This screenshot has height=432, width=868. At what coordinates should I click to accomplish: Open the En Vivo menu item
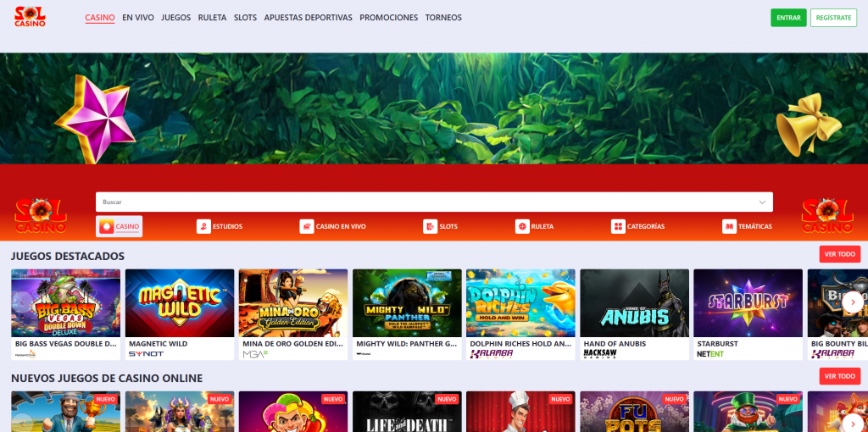[138, 18]
